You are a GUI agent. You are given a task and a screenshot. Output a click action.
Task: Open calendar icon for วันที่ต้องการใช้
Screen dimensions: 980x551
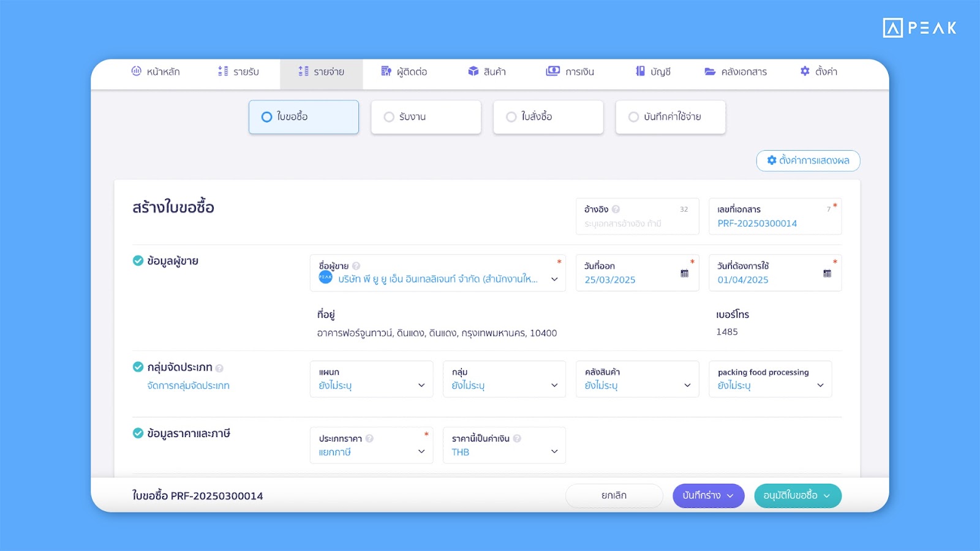[x=827, y=274]
